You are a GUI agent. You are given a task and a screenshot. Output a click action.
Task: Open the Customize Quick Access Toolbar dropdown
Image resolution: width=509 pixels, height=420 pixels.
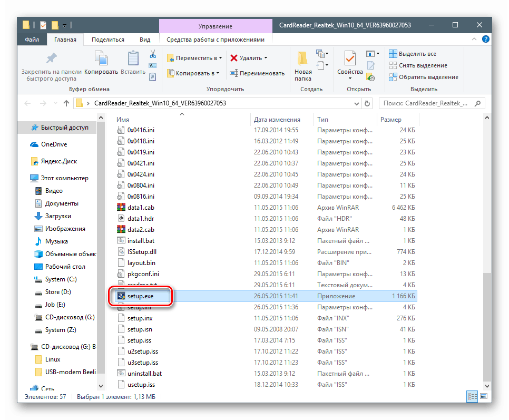65,26
